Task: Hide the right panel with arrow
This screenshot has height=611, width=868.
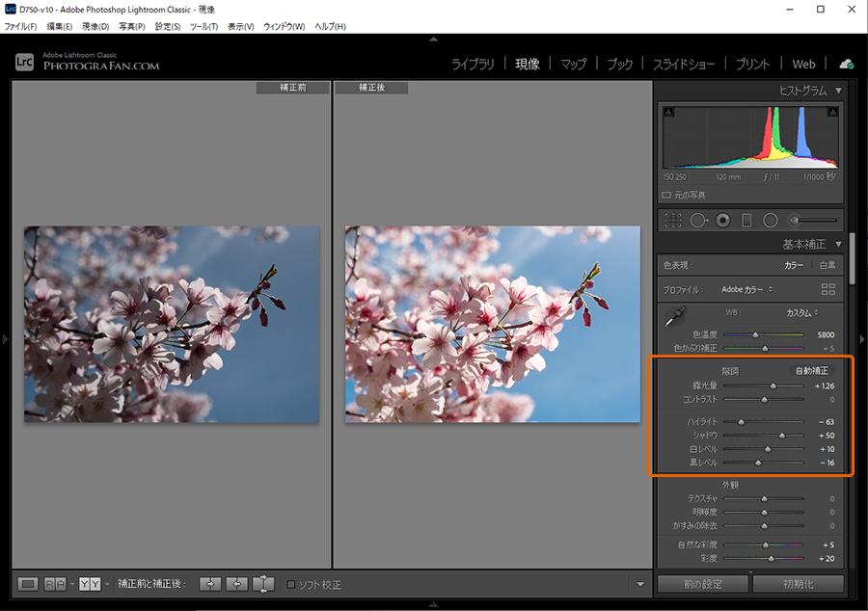Action: [862, 338]
